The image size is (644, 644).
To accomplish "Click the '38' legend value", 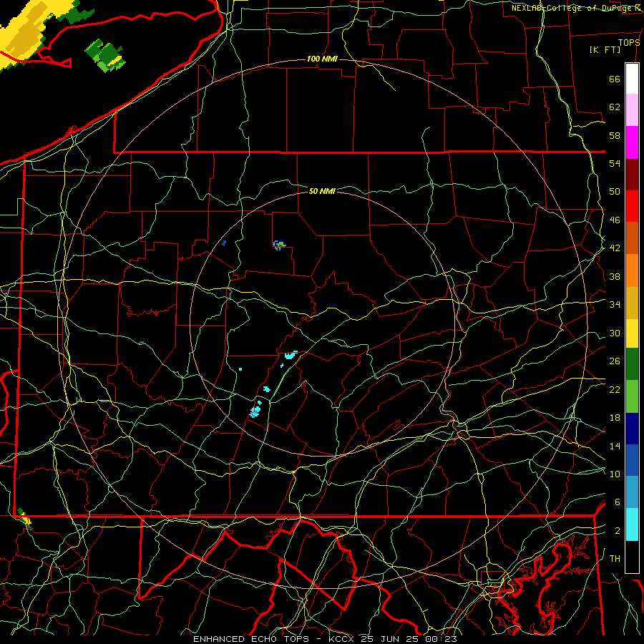I will click(615, 276).
